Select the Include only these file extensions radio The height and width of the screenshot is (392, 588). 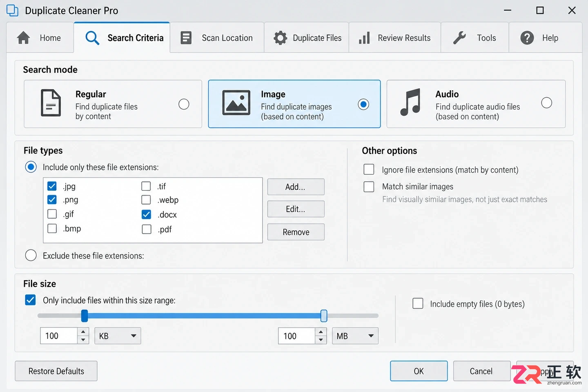(x=31, y=167)
